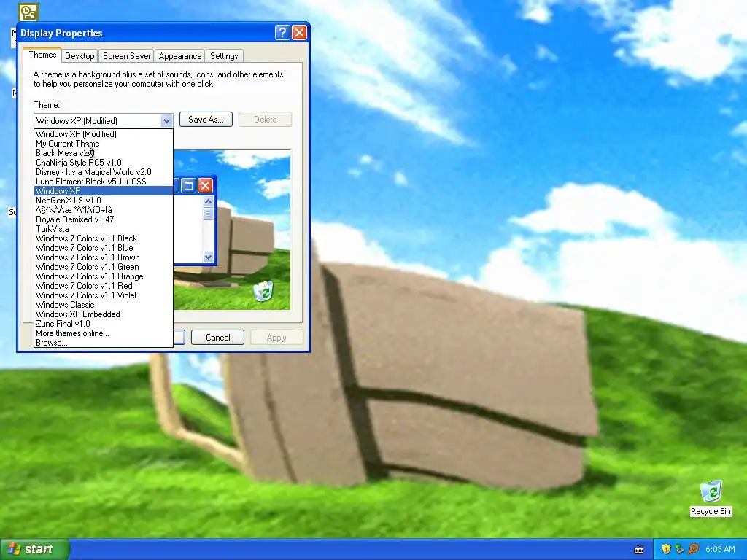747x560 pixels.
Task: Click the Save As... button
Action: pyautogui.click(x=206, y=120)
